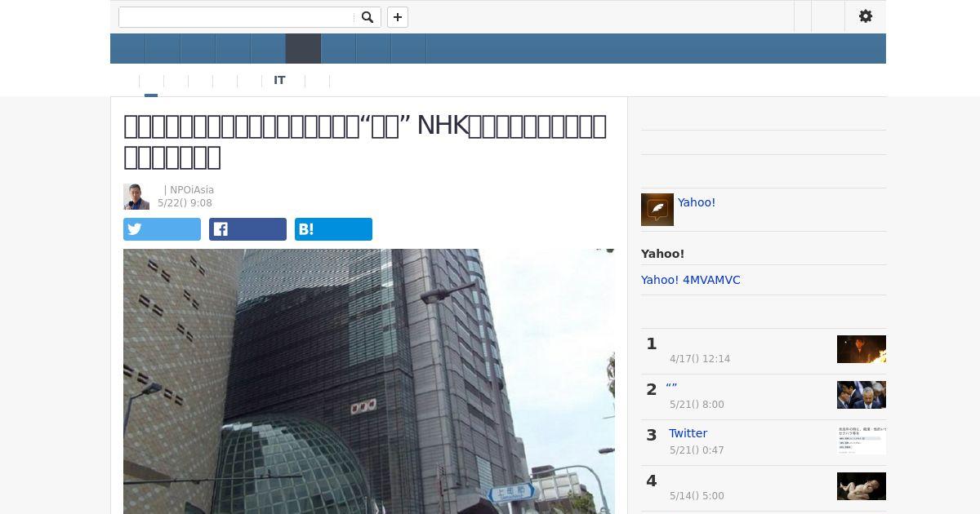980x514 pixels.
Task: Open ranking item 4 thumbnail
Action: [x=862, y=486]
